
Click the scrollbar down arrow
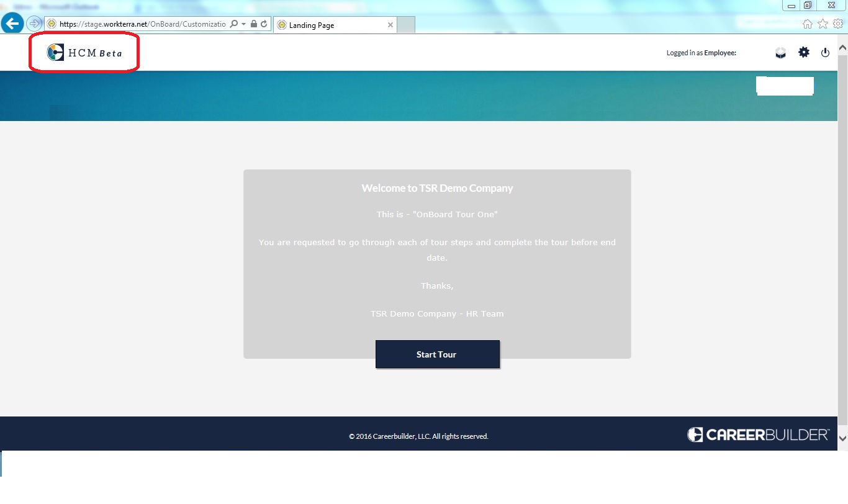(x=842, y=438)
